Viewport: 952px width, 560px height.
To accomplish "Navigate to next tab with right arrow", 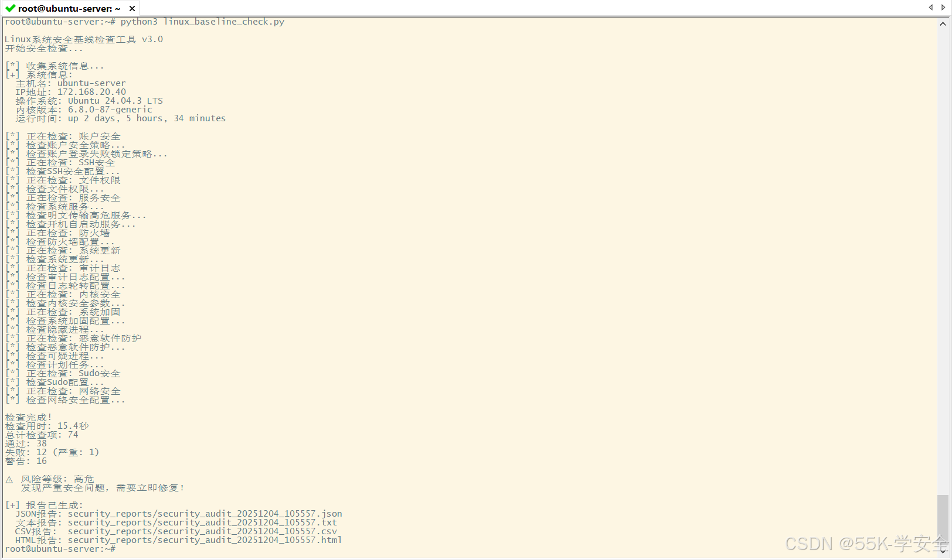I will (x=943, y=8).
